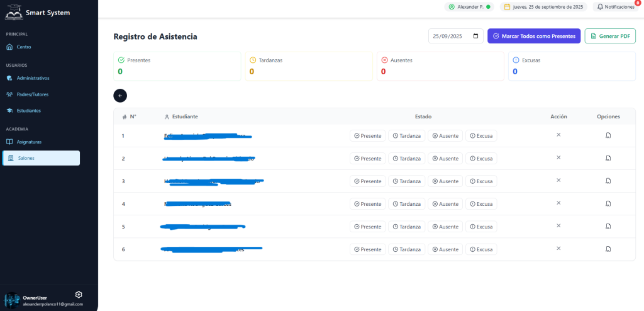This screenshot has width=644, height=311.
Task: Clear attendance with X in row 5
Action: [558, 225]
